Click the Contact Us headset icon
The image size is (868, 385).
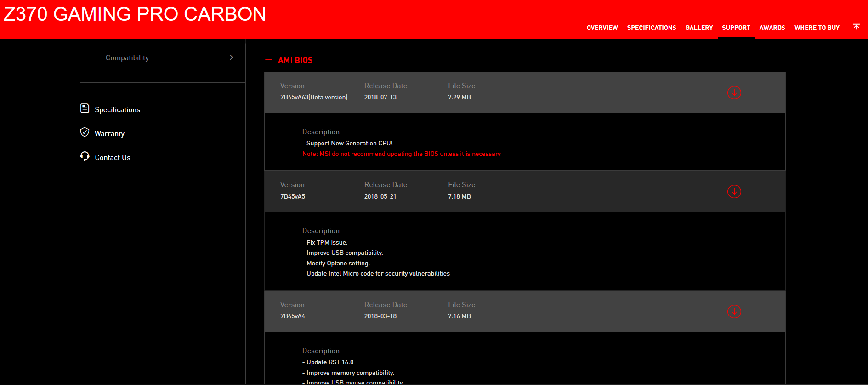click(x=85, y=156)
